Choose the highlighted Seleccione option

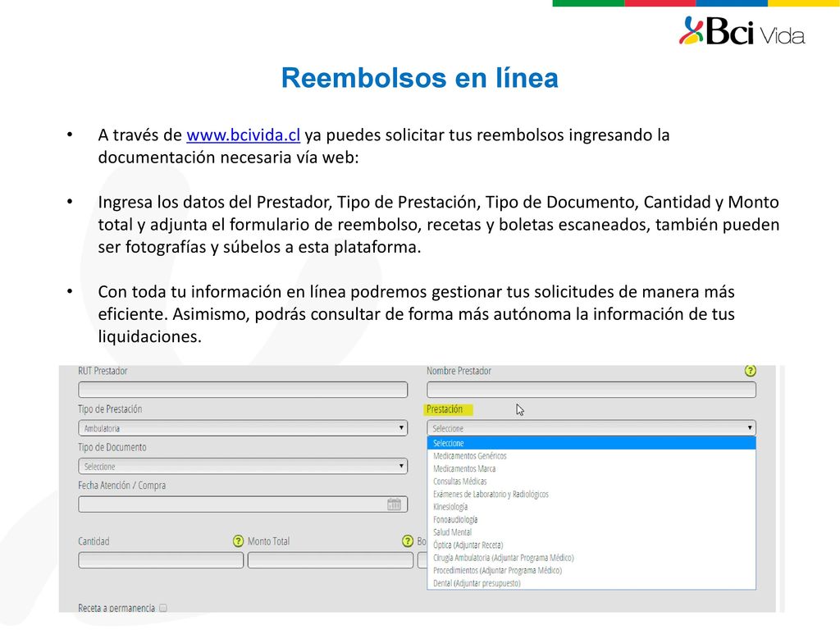pos(591,443)
